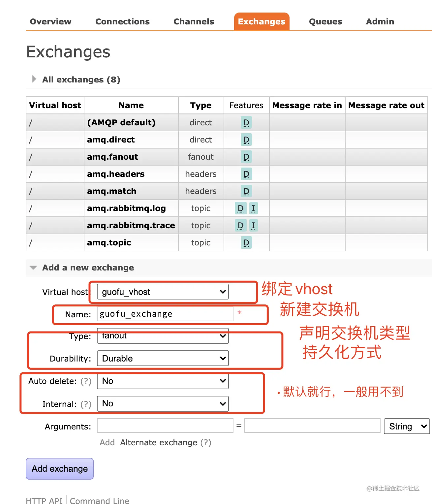Focus the Arguments key input field
Screen dimensions: 432x504
point(165,425)
